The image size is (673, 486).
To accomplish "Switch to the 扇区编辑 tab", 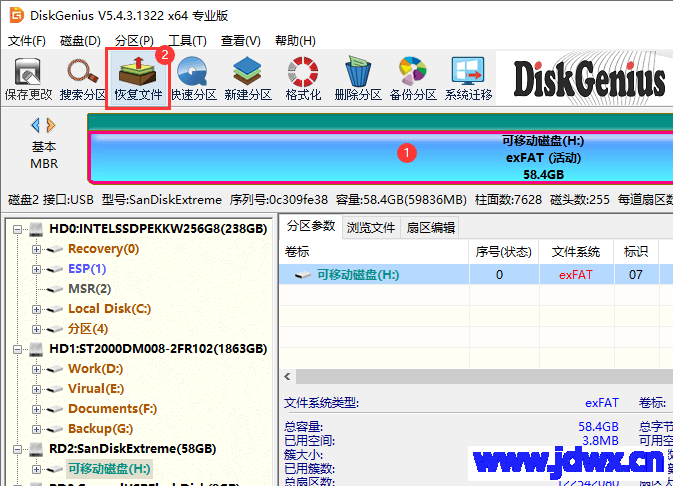I will coord(430,228).
